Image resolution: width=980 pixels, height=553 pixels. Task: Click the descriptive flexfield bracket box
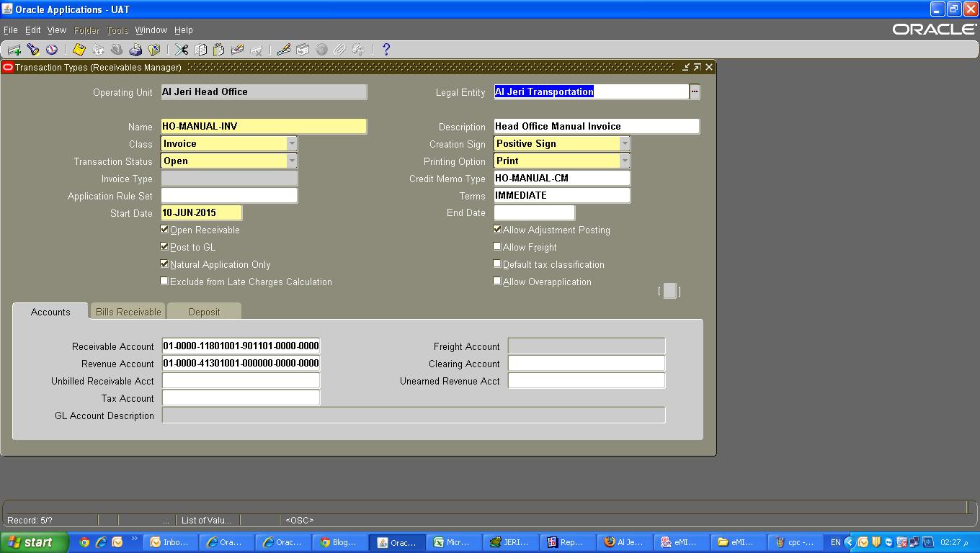pyautogui.click(x=669, y=291)
